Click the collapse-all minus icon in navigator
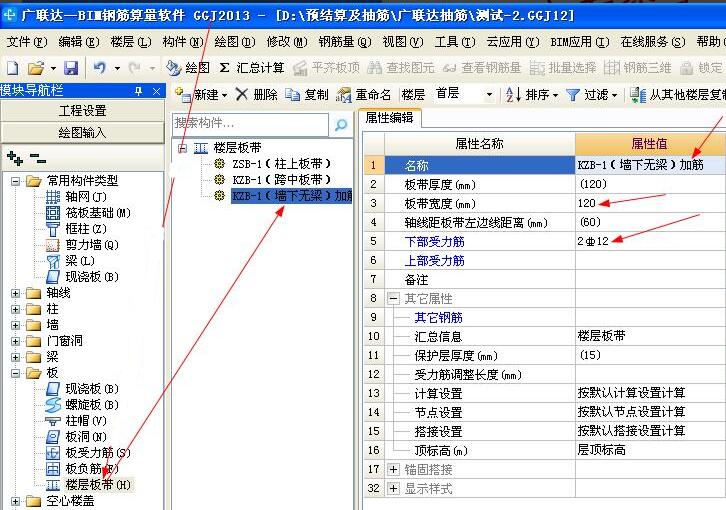Screen dimensions: 726x510 pos(38,158)
